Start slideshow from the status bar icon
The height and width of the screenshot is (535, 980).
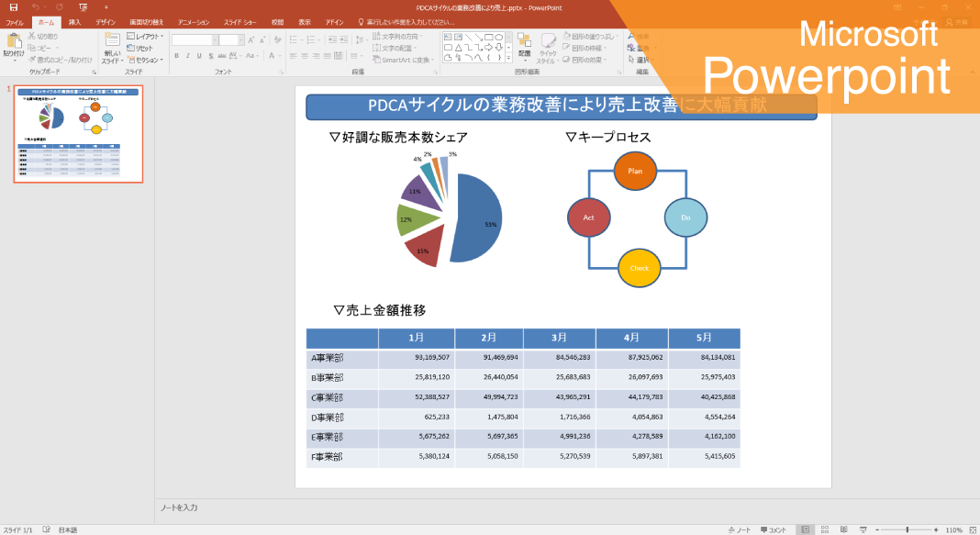click(x=863, y=529)
